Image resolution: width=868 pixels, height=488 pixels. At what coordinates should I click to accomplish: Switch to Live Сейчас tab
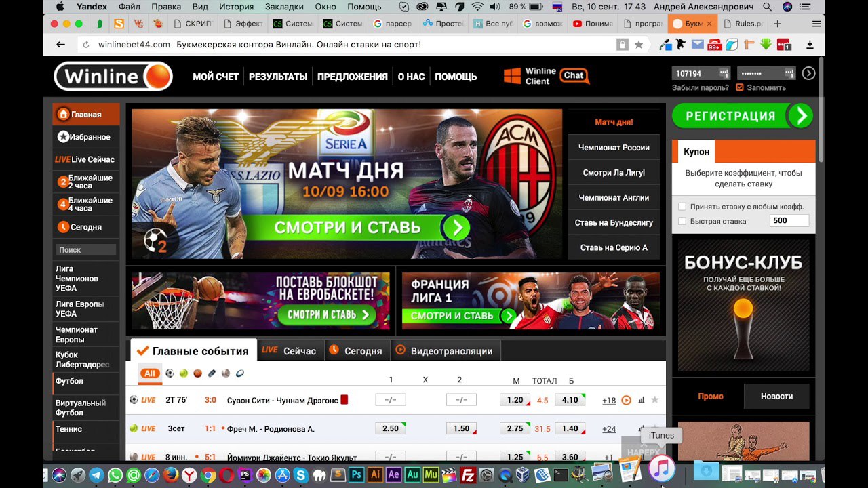coord(290,351)
